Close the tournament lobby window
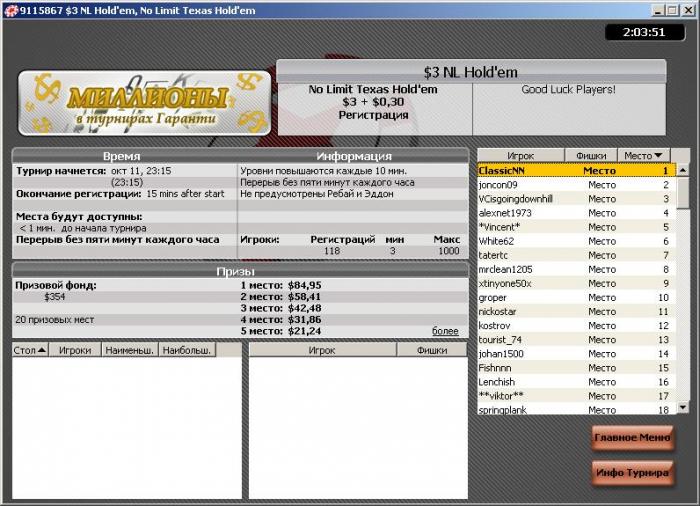The height and width of the screenshot is (506, 700). (688, 10)
